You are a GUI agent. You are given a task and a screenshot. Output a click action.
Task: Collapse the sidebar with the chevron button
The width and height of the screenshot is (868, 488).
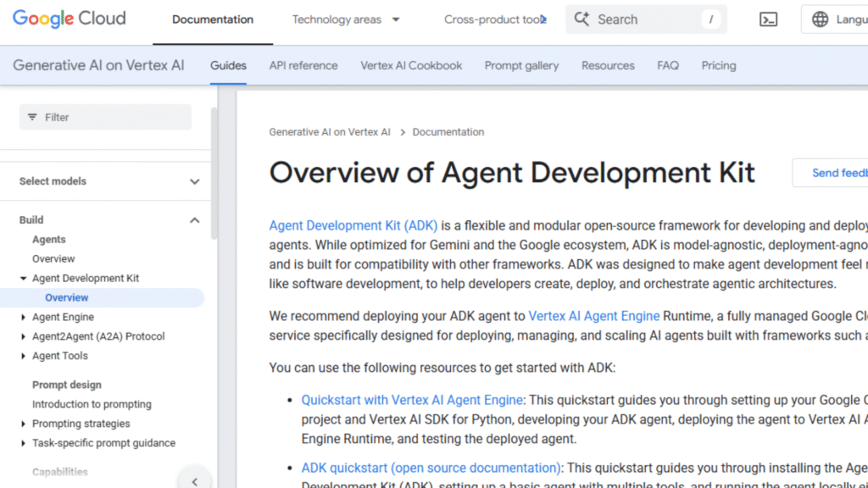point(194,481)
